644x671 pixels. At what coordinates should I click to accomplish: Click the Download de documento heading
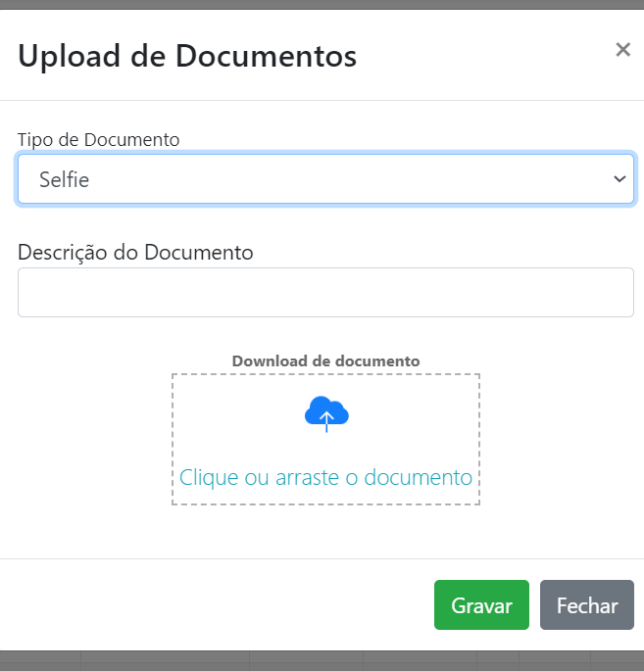point(325,361)
